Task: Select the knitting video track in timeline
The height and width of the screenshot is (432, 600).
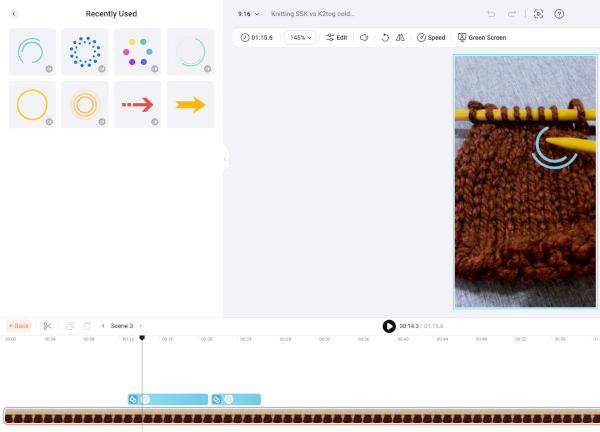Action: (x=302, y=416)
